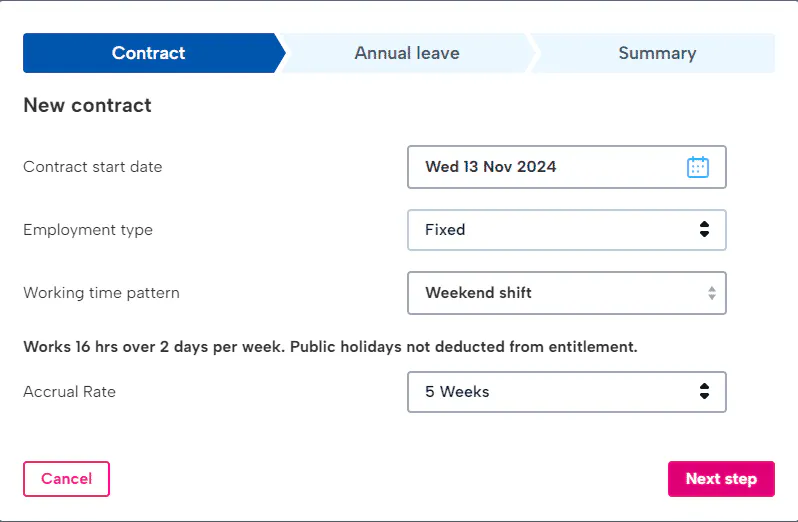Click the Working time pattern label

101,293
